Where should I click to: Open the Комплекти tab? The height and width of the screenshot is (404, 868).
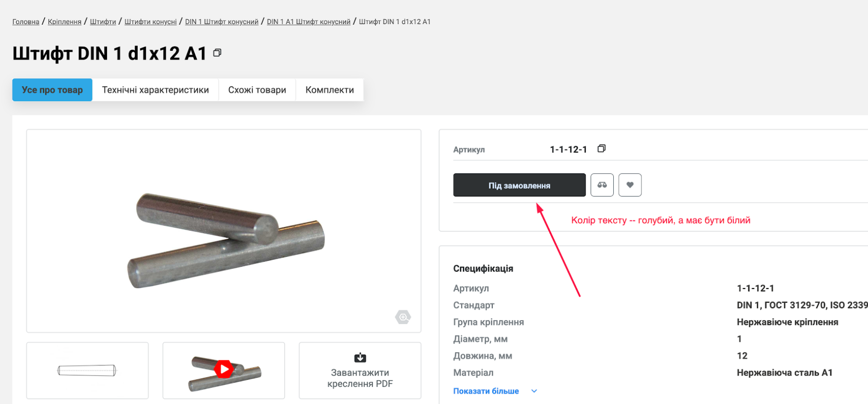point(330,90)
